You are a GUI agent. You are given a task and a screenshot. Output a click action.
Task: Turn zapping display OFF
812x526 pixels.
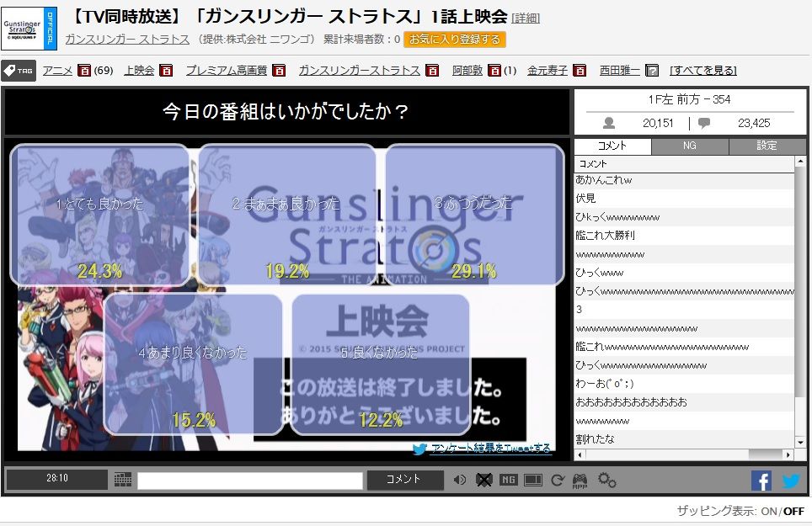(x=793, y=512)
